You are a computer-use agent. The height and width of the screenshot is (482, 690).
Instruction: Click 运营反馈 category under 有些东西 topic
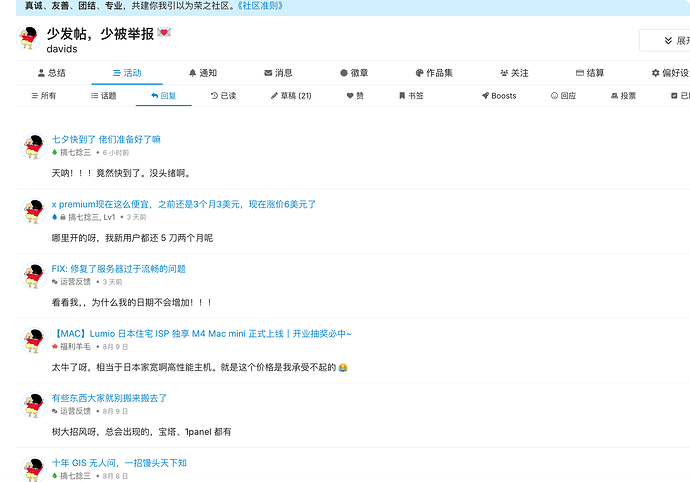click(71, 412)
